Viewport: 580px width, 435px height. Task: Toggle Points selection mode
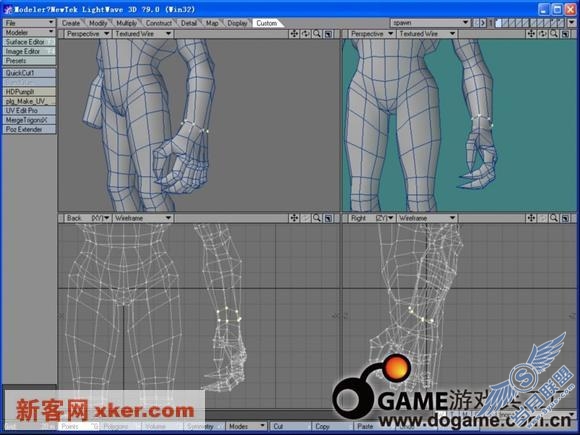tap(70, 426)
